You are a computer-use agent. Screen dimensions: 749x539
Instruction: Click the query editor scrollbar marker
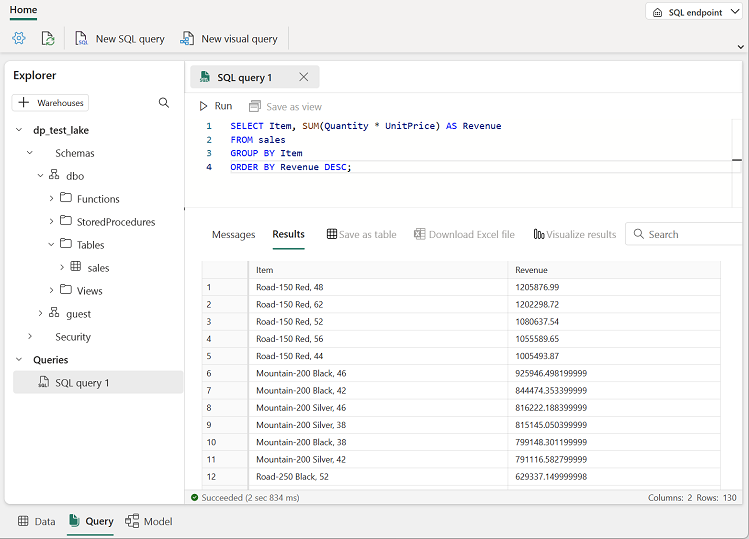[737, 160]
